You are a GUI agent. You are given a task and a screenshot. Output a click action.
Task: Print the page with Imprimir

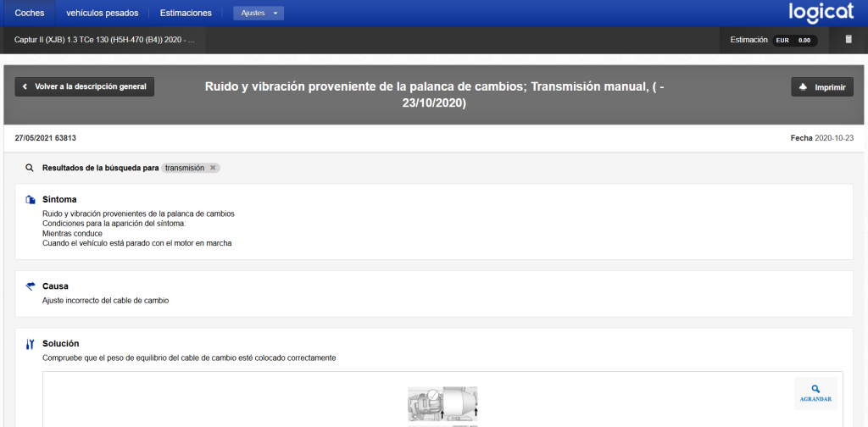[x=822, y=87]
